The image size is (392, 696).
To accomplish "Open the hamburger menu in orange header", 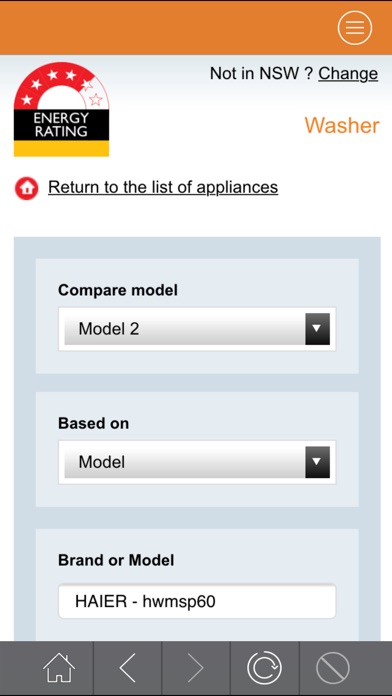I will [354, 28].
